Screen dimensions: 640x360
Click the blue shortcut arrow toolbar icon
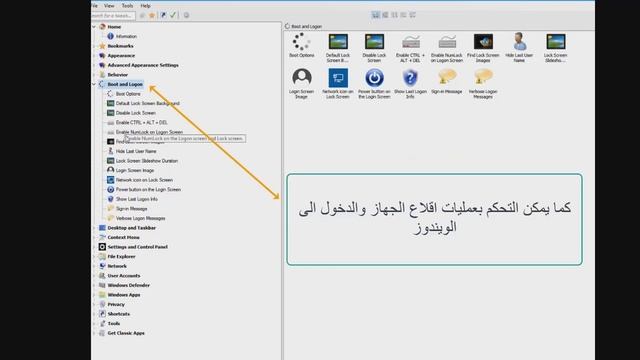(x=163, y=15)
